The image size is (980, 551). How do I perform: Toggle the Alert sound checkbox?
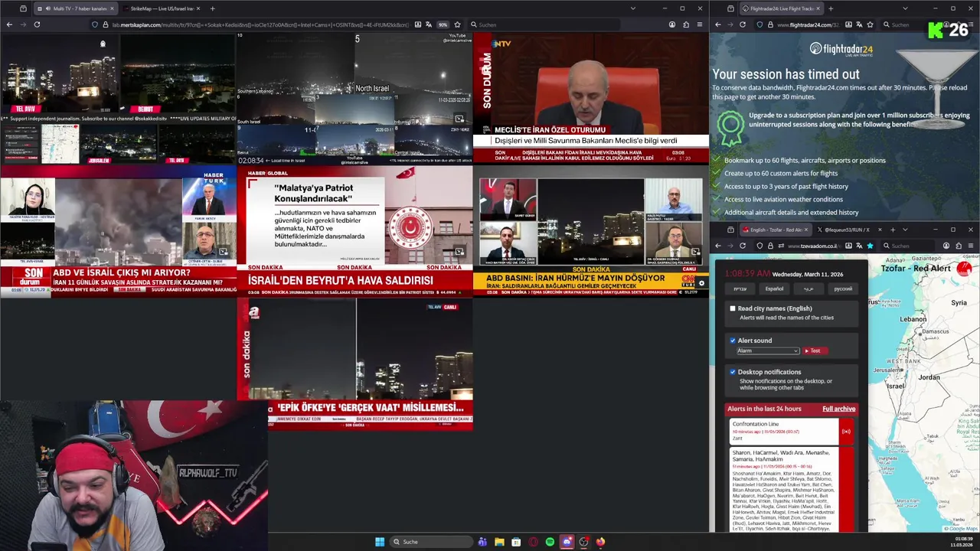click(733, 341)
